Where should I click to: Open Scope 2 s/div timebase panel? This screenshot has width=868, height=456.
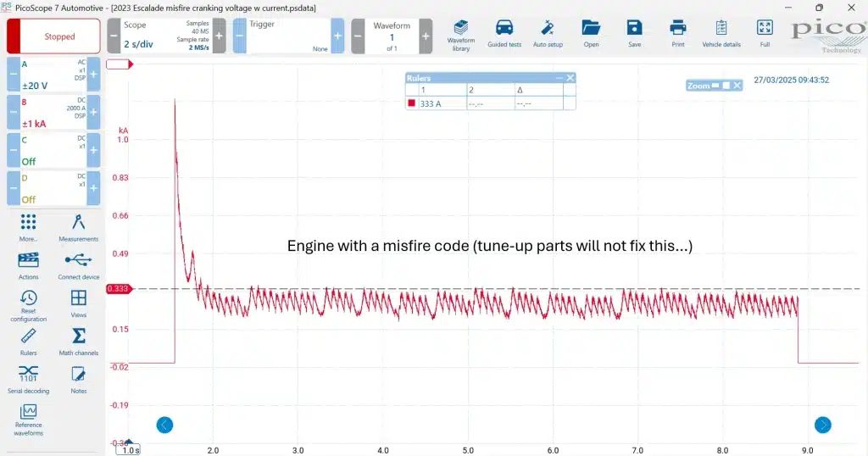[166, 36]
